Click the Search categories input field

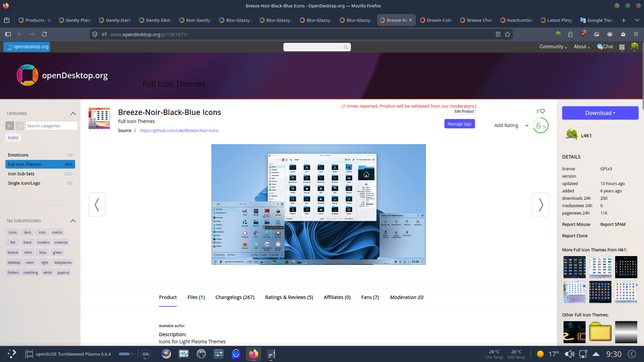pyautogui.click(x=51, y=126)
